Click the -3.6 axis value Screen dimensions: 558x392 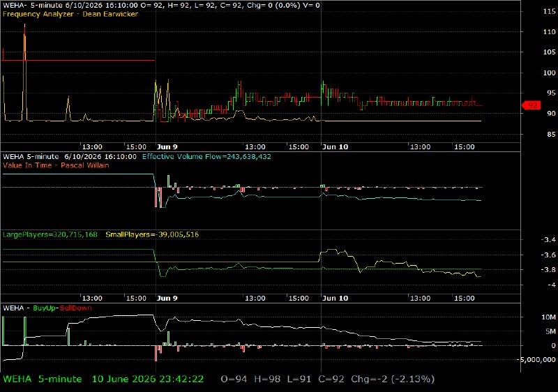tap(548, 255)
